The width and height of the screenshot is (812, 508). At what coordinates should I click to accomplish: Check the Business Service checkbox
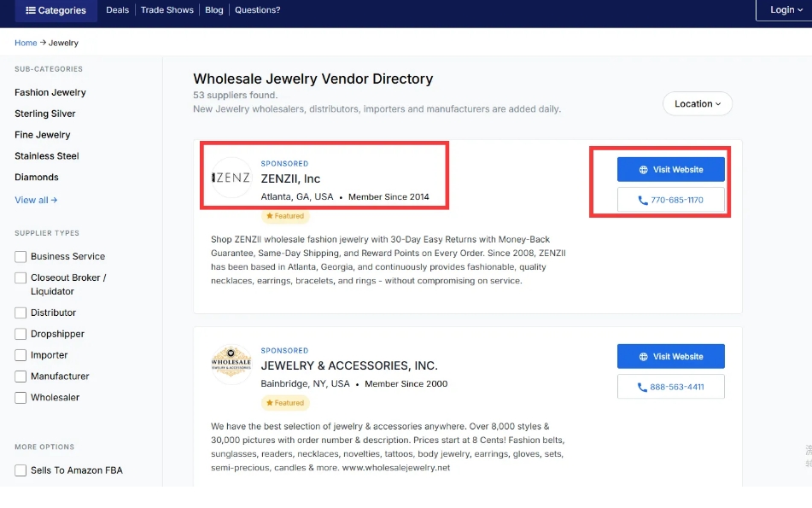(20, 257)
